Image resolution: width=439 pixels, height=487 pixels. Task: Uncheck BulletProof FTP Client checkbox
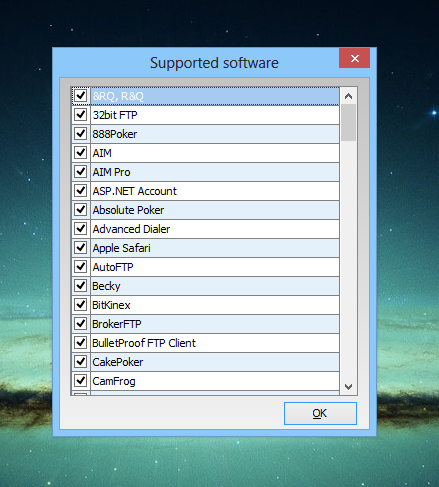(80, 343)
